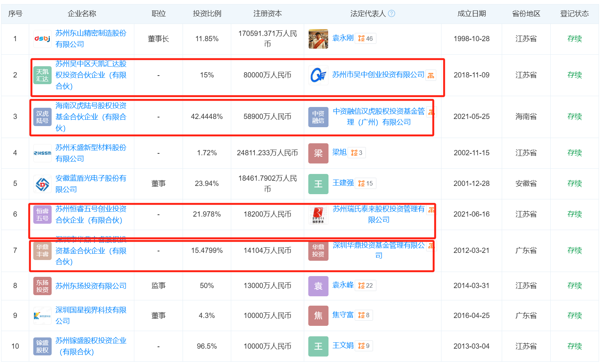This screenshot has height=364, width=602.
Task: Open 苏州镓盛股权投资企业 company link
Action: pos(91,346)
